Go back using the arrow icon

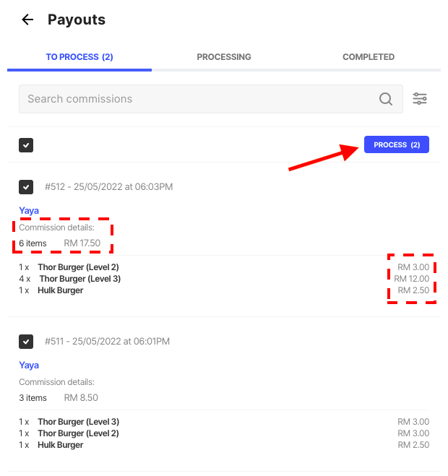27,20
